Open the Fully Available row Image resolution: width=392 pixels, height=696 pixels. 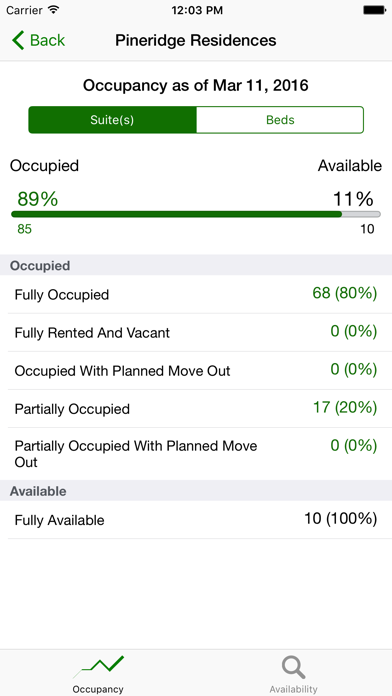[196, 520]
